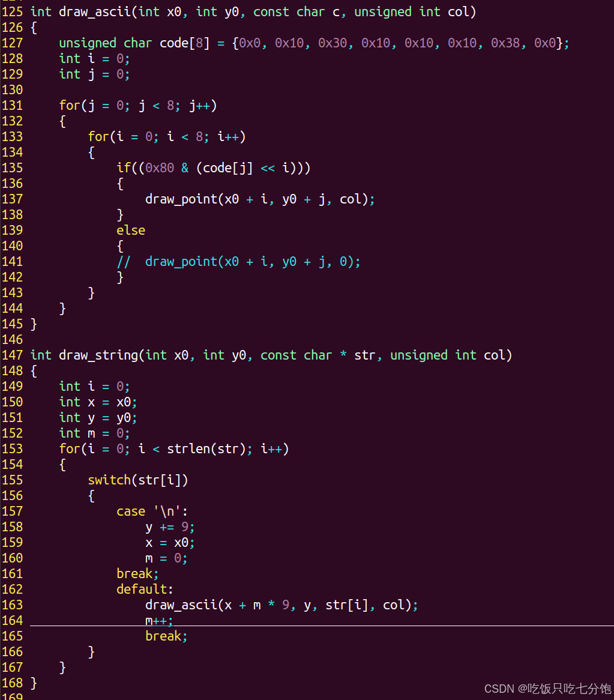
Task: Click 'int x = x0;' declaration
Action: 98,402
